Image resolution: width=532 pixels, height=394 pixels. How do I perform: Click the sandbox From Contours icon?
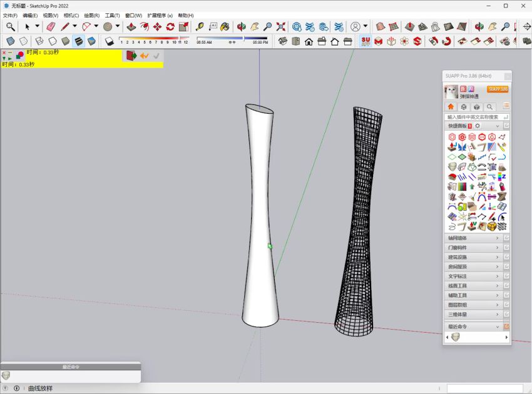pyautogui.click(x=381, y=26)
